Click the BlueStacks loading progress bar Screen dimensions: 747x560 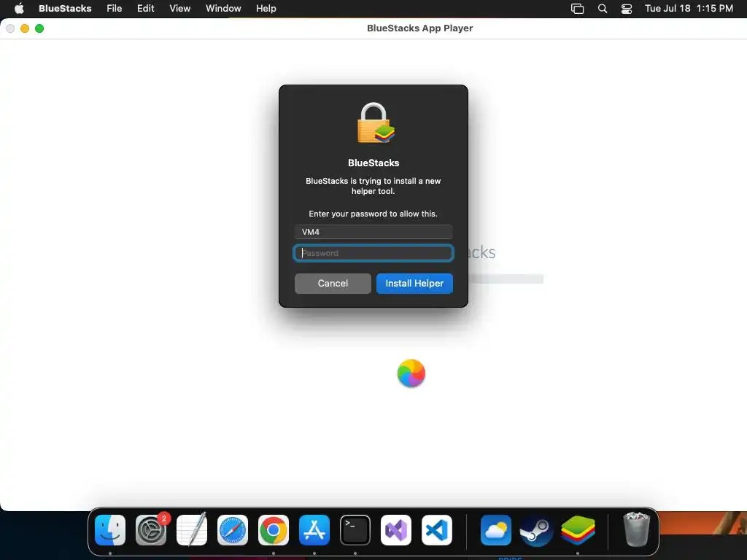tap(506, 279)
